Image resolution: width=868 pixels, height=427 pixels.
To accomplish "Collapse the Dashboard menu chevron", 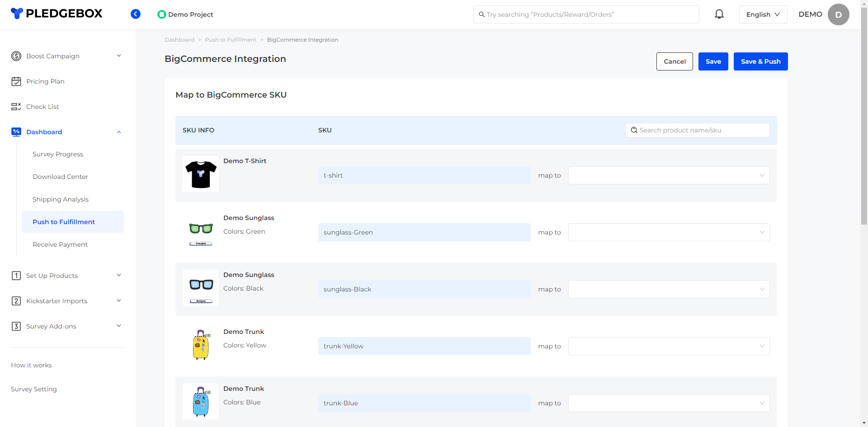I will (x=119, y=132).
